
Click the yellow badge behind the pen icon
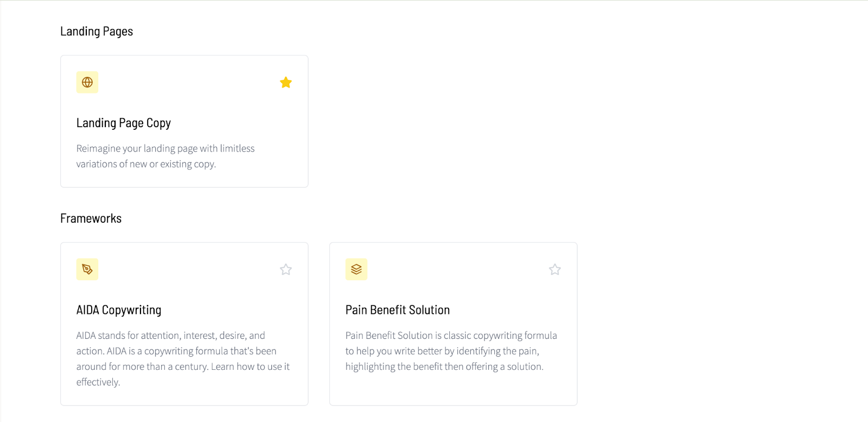click(87, 269)
